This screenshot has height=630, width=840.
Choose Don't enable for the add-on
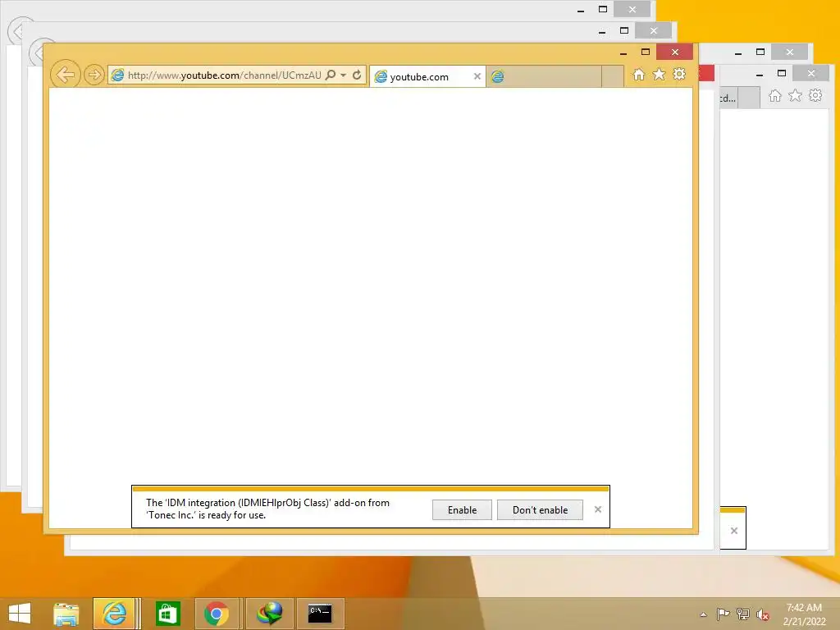point(540,510)
